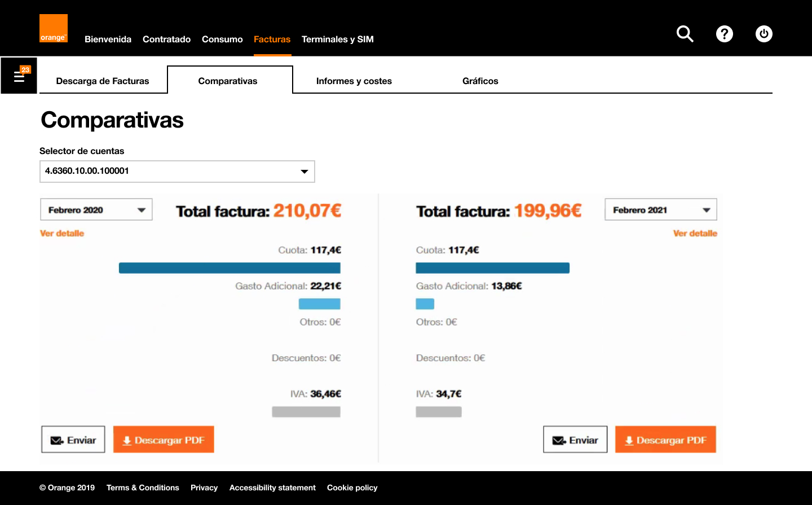
Task: Open the Febrero 2021 month dropdown
Action: [x=660, y=210]
